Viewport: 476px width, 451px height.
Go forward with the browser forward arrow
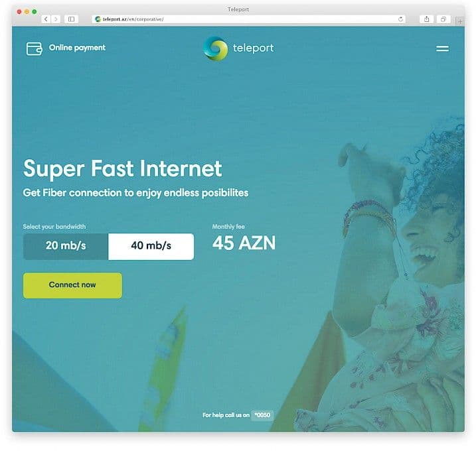pos(56,19)
